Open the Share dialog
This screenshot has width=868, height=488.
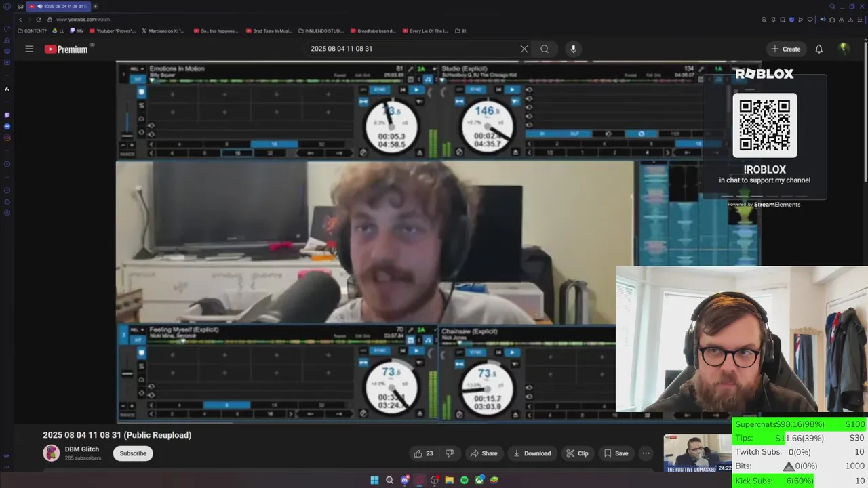click(x=484, y=453)
